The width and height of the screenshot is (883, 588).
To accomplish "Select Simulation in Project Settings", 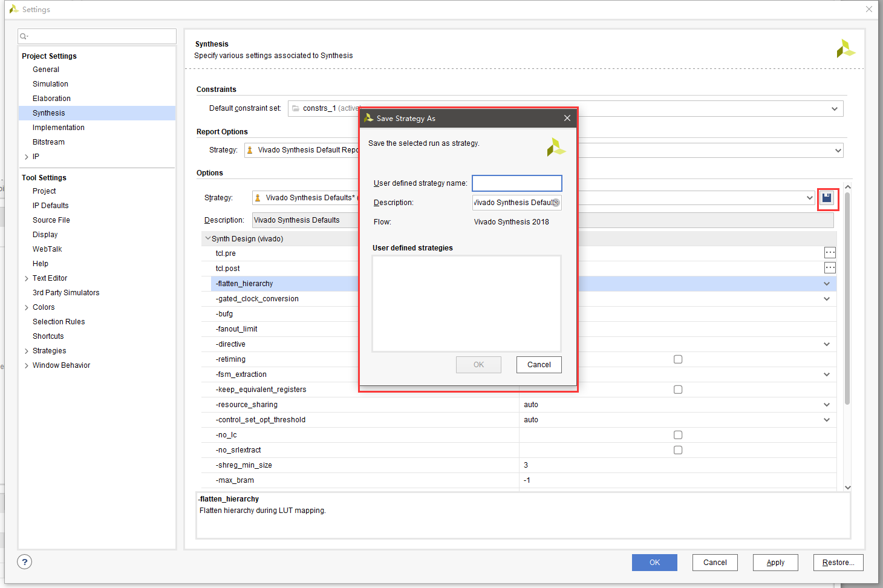I will [x=50, y=84].
